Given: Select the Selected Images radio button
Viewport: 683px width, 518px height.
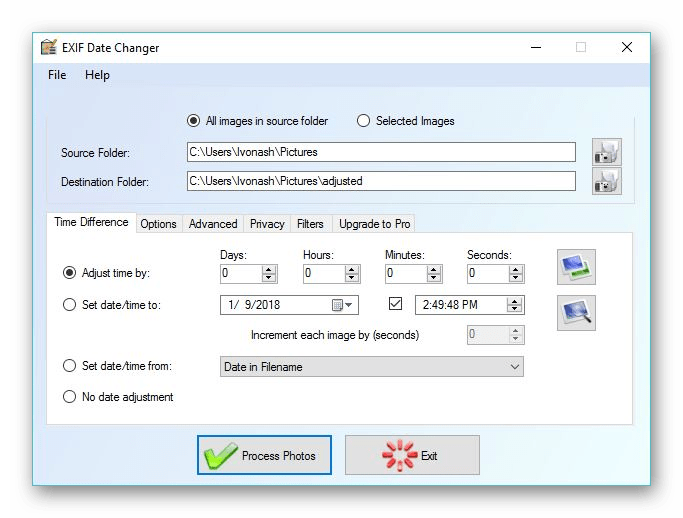Looking at the screenshot, I should pyautogui.click(x=363, y=121).
